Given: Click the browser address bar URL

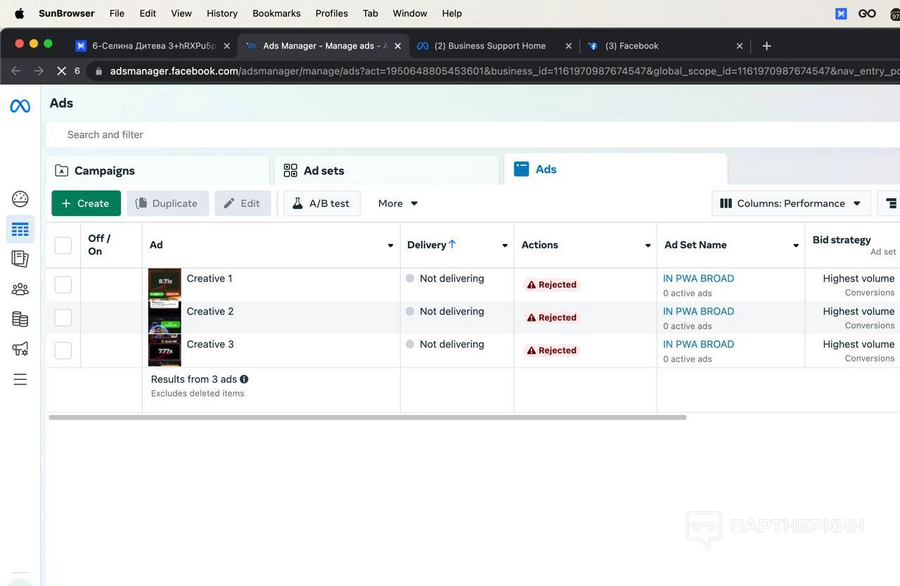Looking at the screenshot, I should [504, 71].
